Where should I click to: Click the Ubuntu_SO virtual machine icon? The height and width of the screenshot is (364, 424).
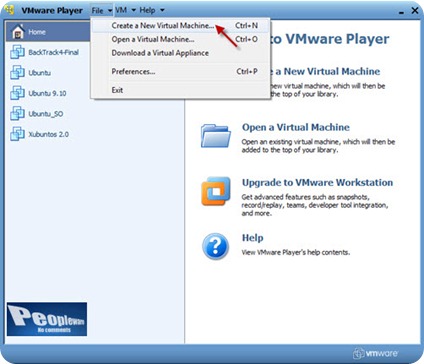pos(17,113)
